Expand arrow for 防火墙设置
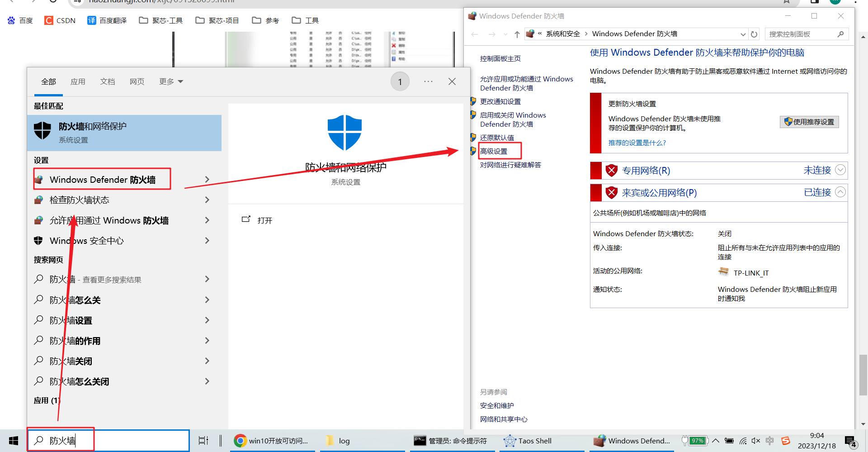The height and width of the screenshot is (452, 868). 207,320
